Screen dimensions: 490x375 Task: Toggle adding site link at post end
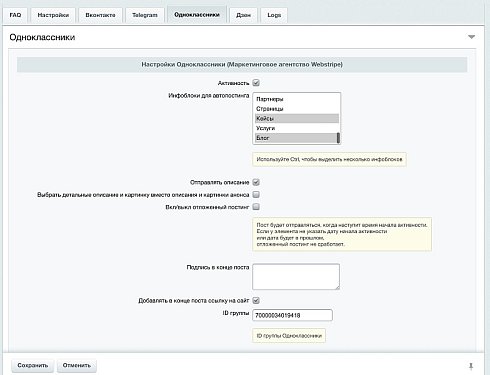point(256,300)
